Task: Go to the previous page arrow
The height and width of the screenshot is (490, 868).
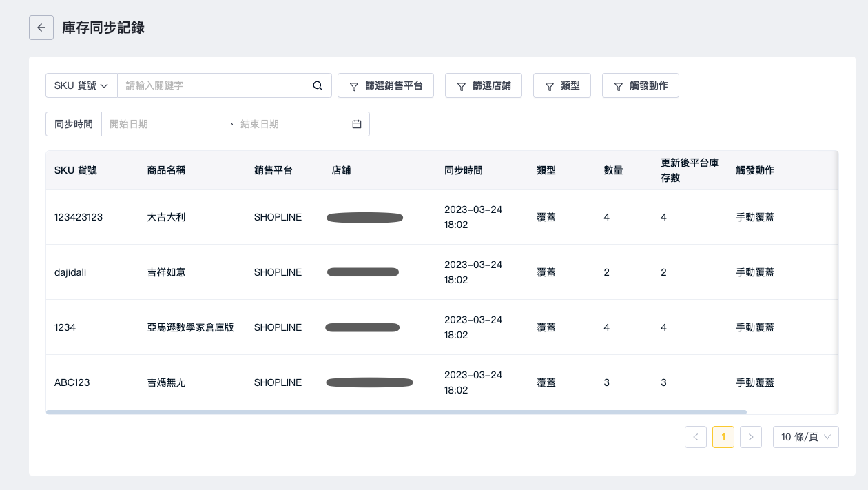Action: 695,437
